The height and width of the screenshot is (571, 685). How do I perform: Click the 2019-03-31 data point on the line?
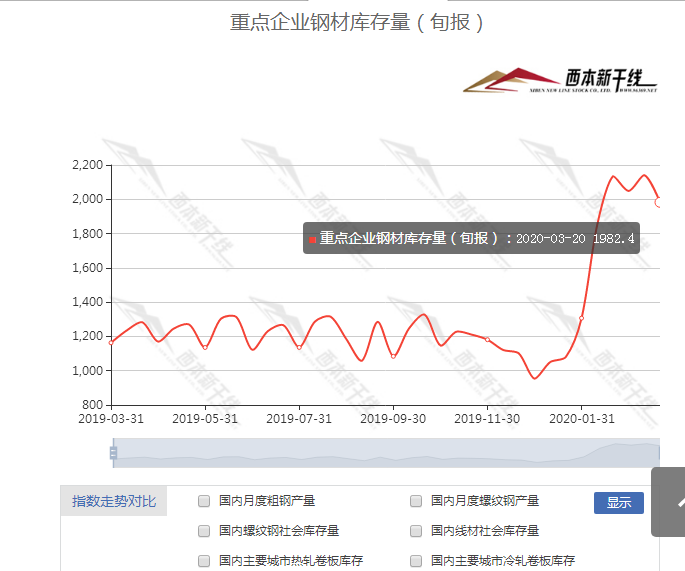click(111, 343)
